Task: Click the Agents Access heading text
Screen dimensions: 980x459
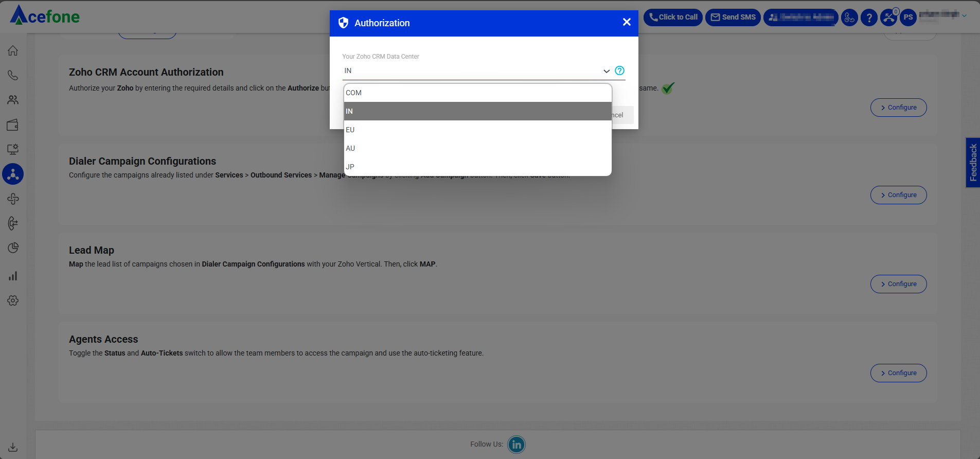Action: (x=103, y=339)
